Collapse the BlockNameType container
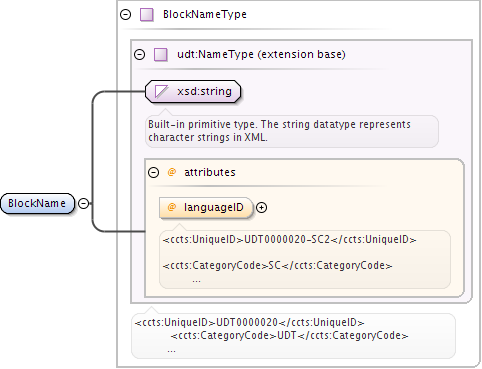The width and height of the screenshot is (482, 369). click(x=125, y=15)
